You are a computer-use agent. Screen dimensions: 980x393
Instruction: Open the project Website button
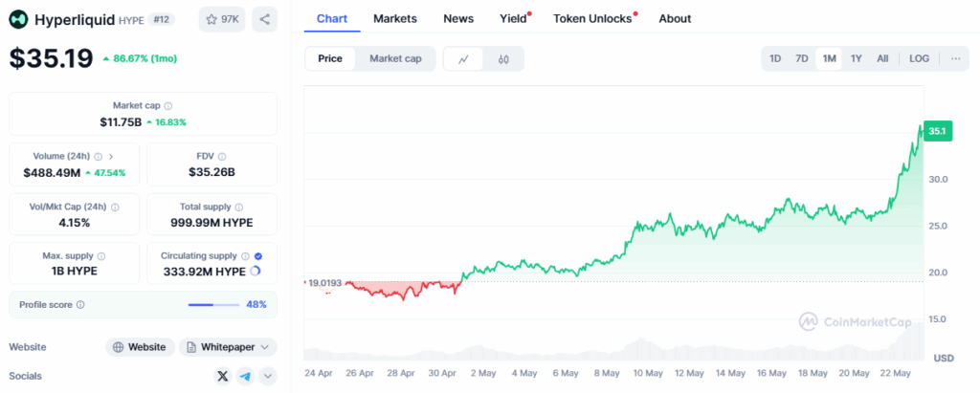coord(140,347)
